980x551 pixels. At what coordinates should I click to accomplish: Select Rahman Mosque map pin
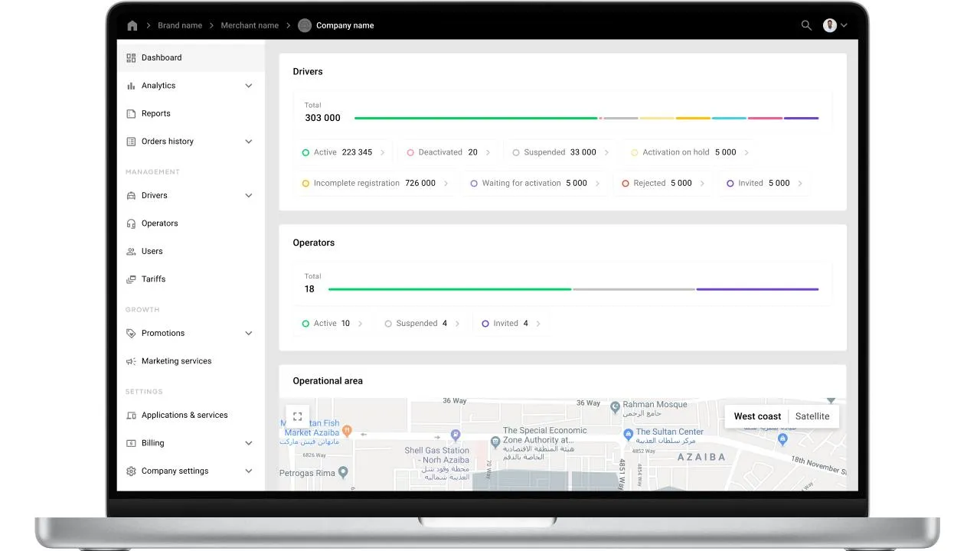[x=615, y=408]
